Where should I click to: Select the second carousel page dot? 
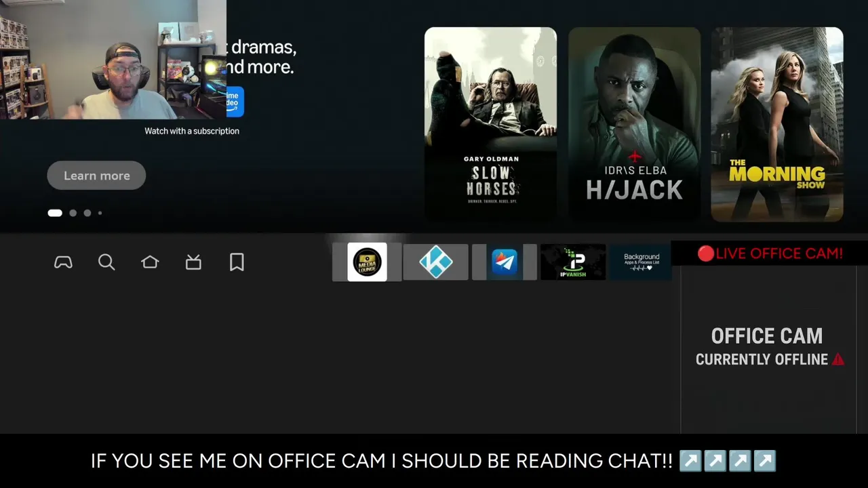[73, 213]
